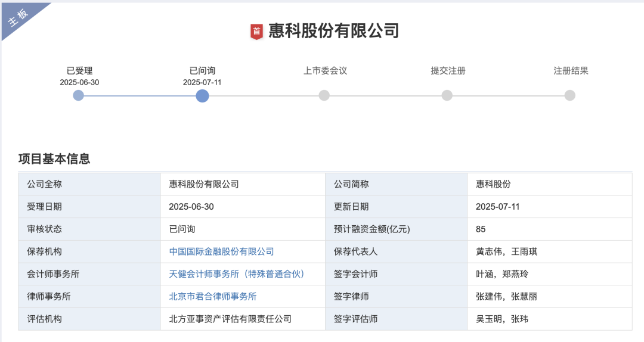Click the 惠科股份 short name value
Viewport: 644px width, 342px height.
(493, 184)
